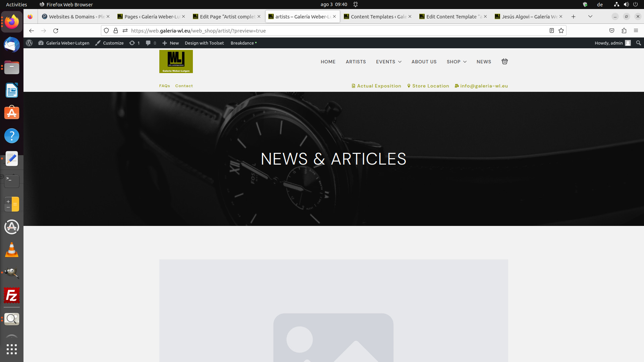Visit the ABOUT US page
This screenshot has width=644, height=362.
[x=424, y=62]
